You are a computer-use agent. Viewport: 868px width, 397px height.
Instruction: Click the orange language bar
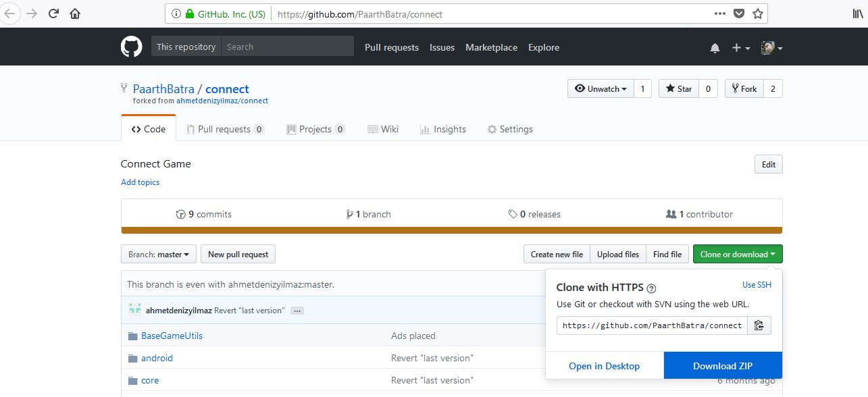[x=451, y=230]
